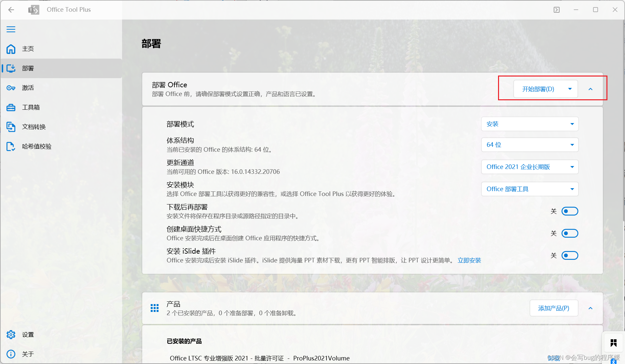Open the Office 2021 企业长期版 channel dropdown

(x=529, y=167)
